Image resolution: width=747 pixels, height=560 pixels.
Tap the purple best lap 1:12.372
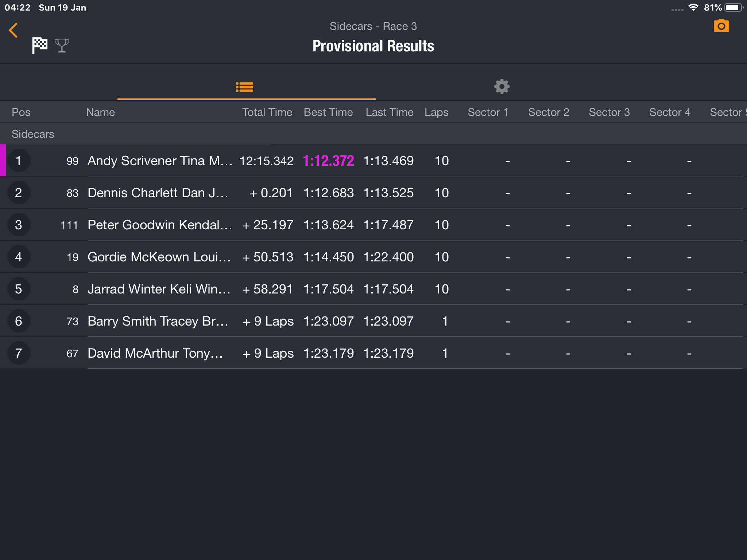[x=328, y=161]
